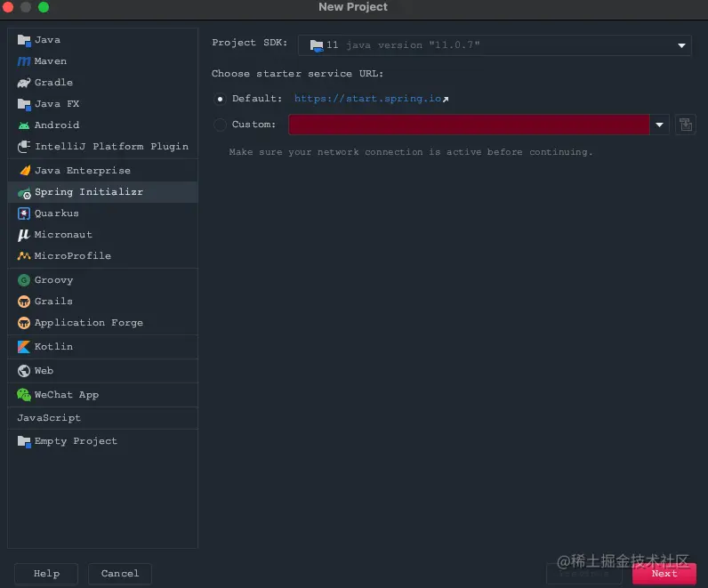This screenshot has height=588, width=708.
Task: Click the IntelliJ Platform Plugin icon
Action: coord(24,146)
